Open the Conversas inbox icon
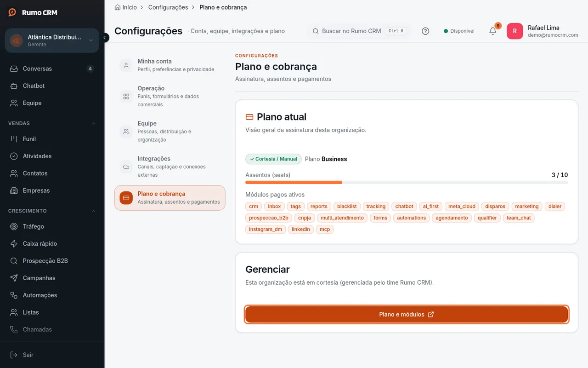The width and height of the screenshot is (588, 368). pyautogui.click(x=14, y=69)
